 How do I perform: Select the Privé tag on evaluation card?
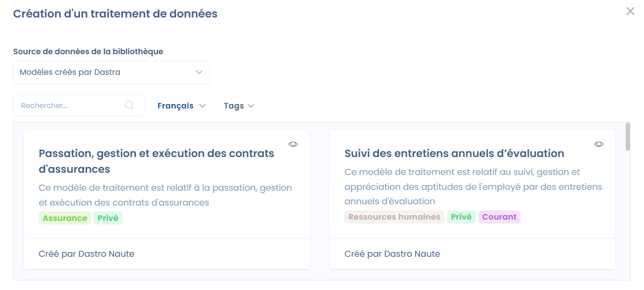point(461,217)
